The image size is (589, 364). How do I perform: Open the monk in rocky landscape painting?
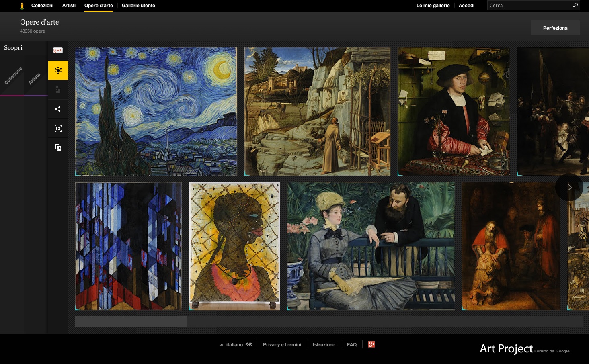pyautogui.click(x=317, y=111)
